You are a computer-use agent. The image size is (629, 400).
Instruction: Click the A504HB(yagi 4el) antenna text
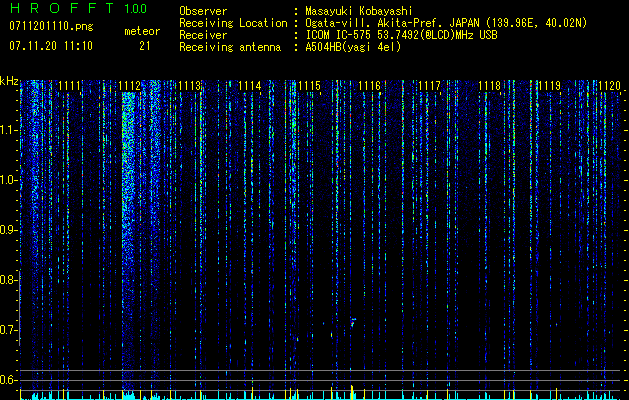click(x=353, y=47)
